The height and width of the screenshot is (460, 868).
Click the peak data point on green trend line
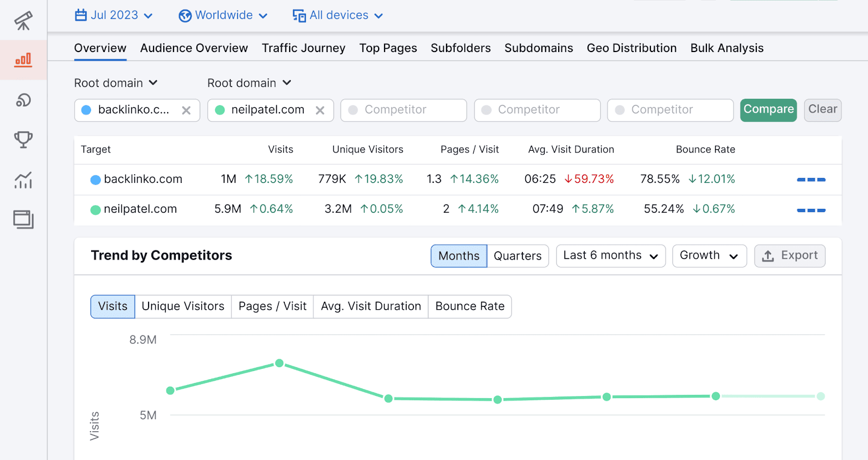pyautogui.click(x=279, y=363)
